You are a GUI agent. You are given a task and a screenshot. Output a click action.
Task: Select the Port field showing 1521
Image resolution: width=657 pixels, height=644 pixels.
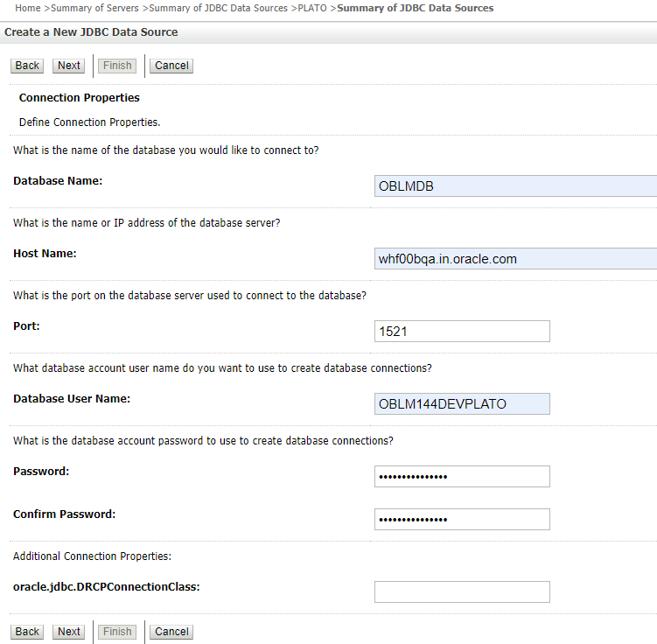[462, 332]
